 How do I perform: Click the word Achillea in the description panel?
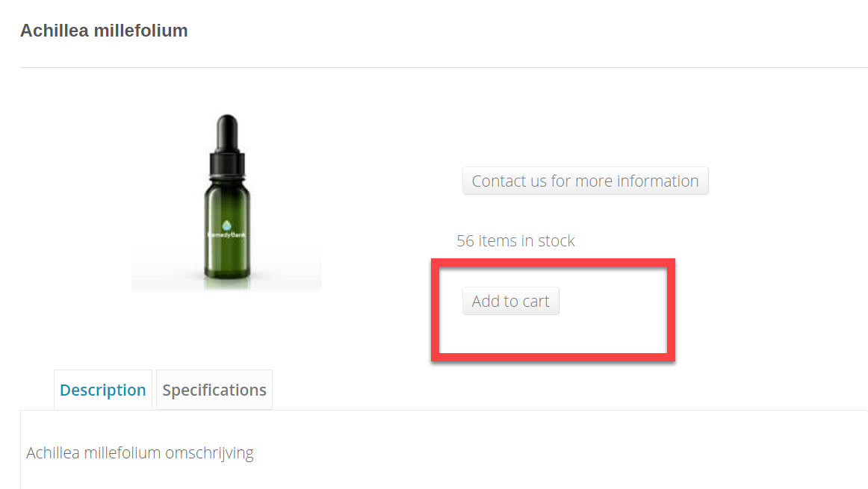click(x=52, y=453)
